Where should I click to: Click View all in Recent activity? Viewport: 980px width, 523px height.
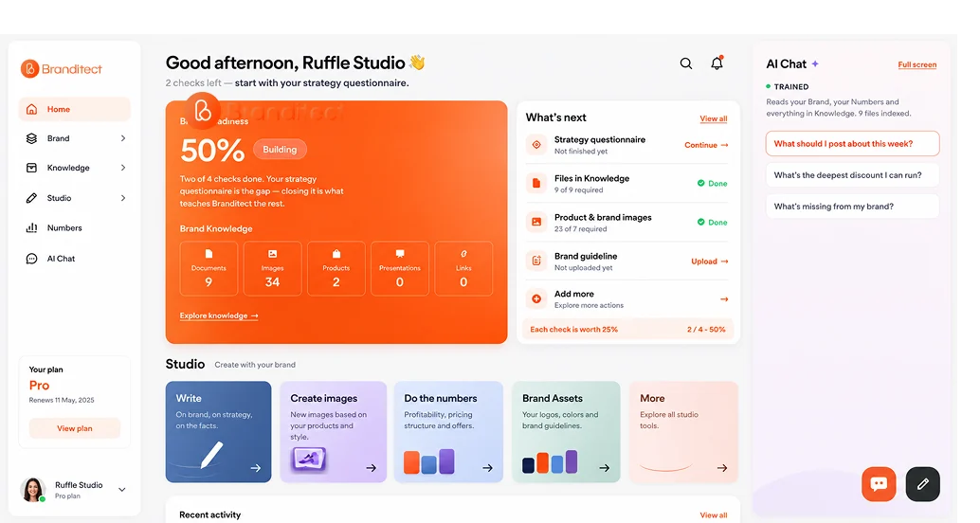[713, 515]
